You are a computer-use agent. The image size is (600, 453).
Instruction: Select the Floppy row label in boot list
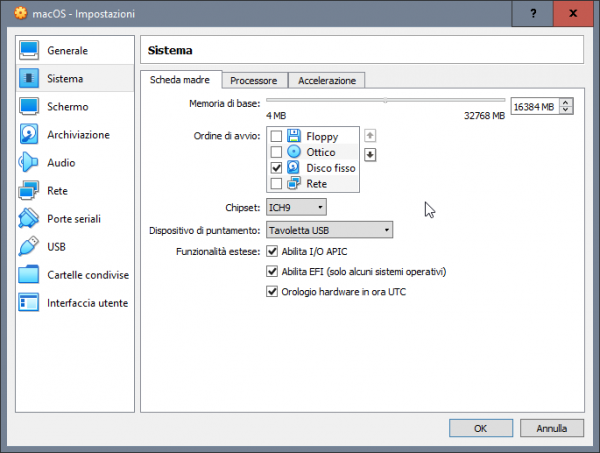[x=322, y=137]
